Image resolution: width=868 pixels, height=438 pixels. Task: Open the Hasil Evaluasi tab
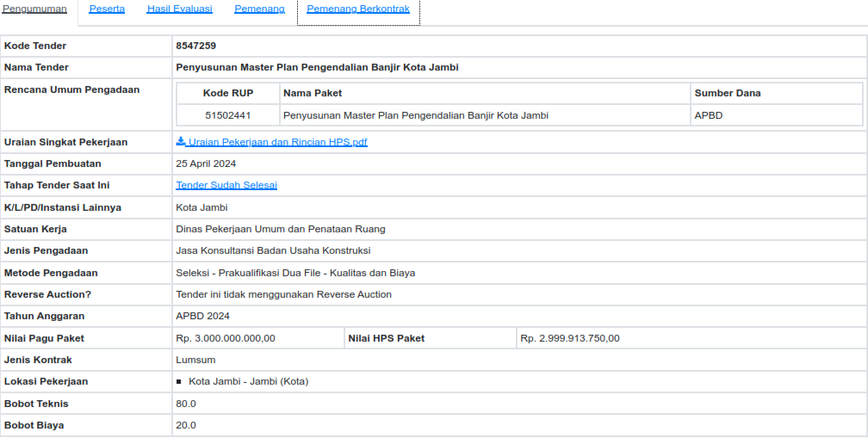[x=179, y=9]
